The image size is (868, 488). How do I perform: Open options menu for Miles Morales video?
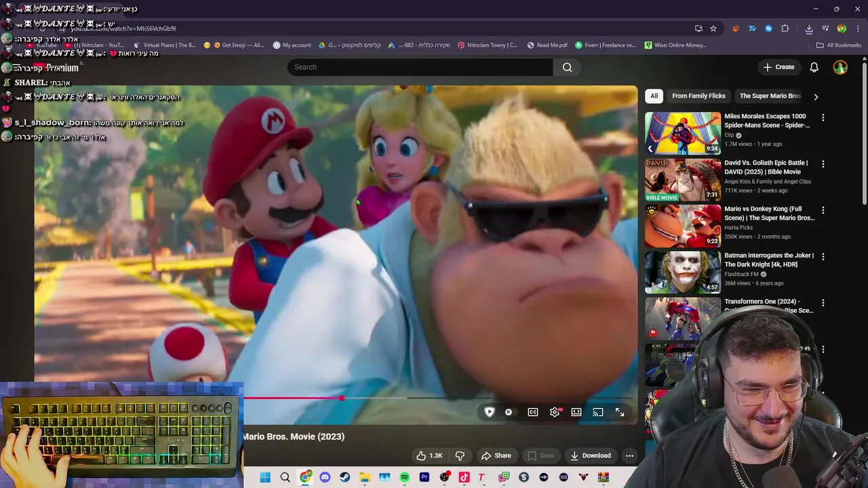pos(823,117)
